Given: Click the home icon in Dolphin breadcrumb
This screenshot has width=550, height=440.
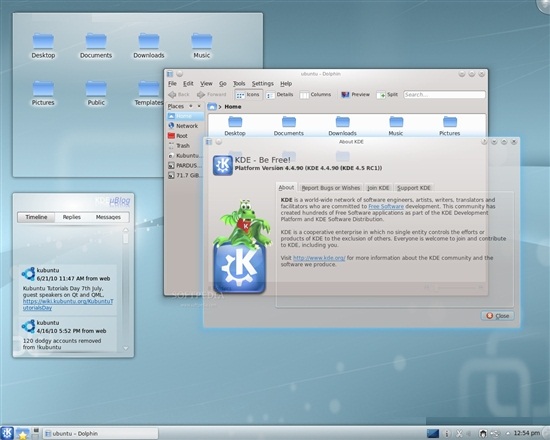Looking at the screenshot, I should point(212,107).
